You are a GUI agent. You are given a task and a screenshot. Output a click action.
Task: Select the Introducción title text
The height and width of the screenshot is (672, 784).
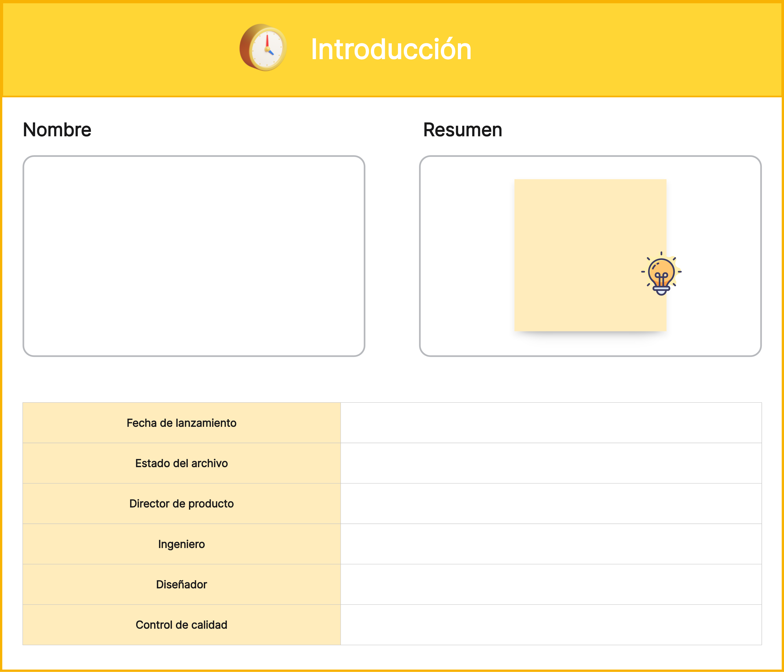tap(391, 49)
